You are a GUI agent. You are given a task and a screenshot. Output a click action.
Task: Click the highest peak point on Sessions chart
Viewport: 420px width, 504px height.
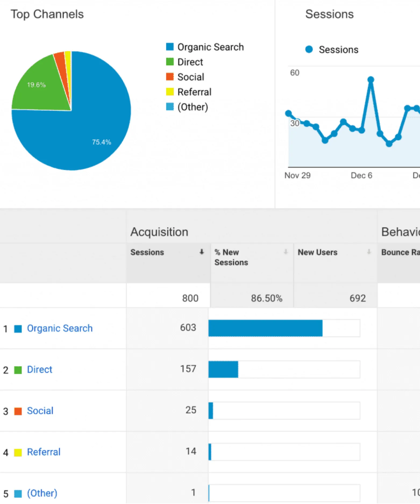click(371, 80)
